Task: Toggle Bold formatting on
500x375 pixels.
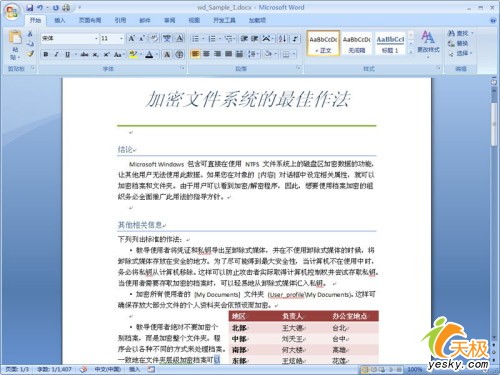Action: pyautogui.click(x=46, y=54)
